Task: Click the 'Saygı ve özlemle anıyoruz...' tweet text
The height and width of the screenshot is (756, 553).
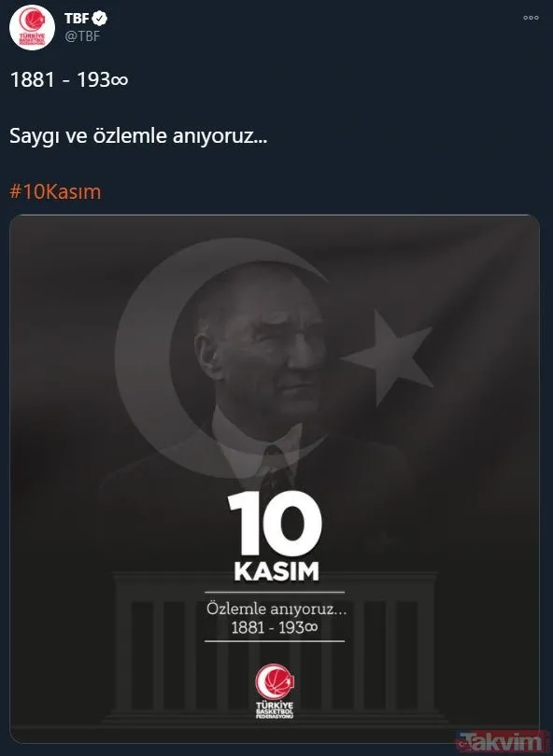Action: (138, 136)
